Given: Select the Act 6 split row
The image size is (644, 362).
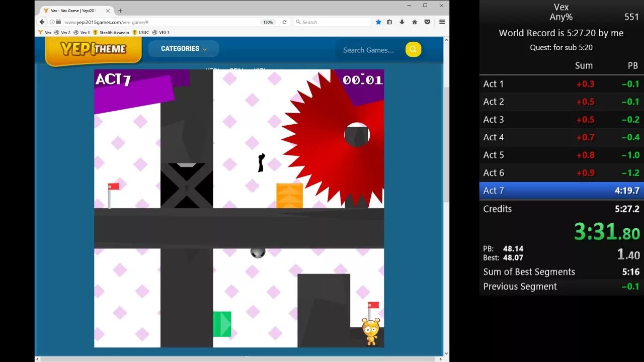Looking at the screenshot, I should [x=561, y=173].
